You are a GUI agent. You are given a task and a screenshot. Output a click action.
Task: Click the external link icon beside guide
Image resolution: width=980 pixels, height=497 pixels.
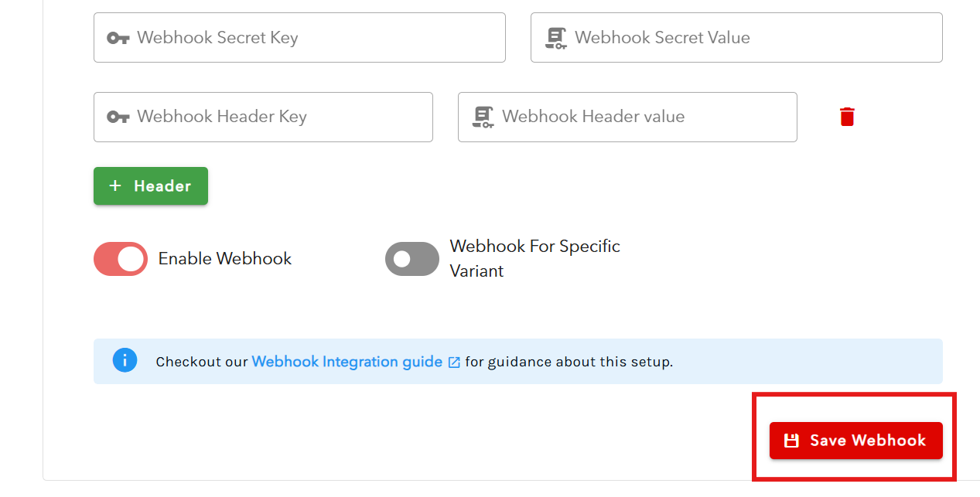(455, 362)
